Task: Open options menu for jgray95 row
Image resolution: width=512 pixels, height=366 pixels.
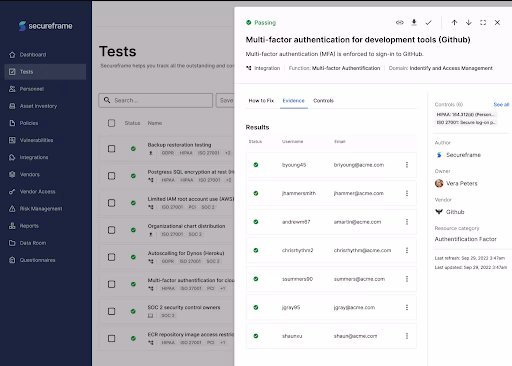Action: 407,308
